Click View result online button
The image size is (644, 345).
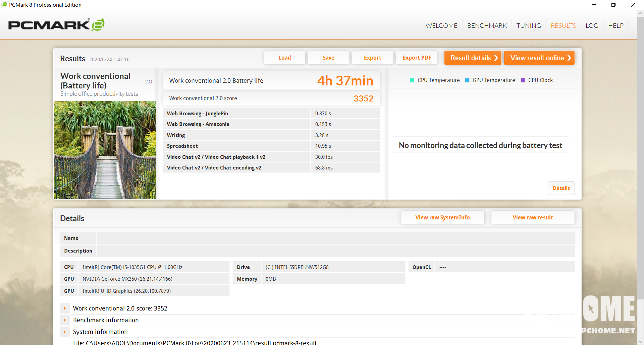coord(539,58)
